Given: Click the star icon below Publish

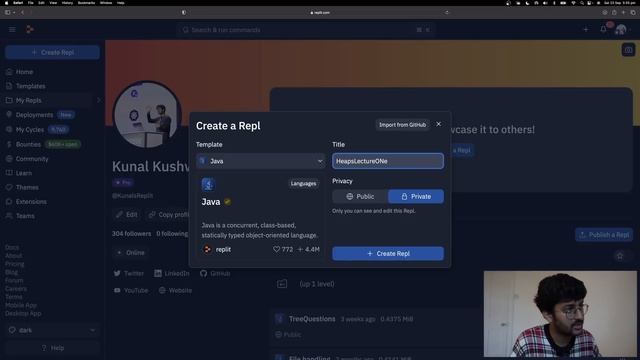Looking at the screenshot, I should tap(620, 256).
